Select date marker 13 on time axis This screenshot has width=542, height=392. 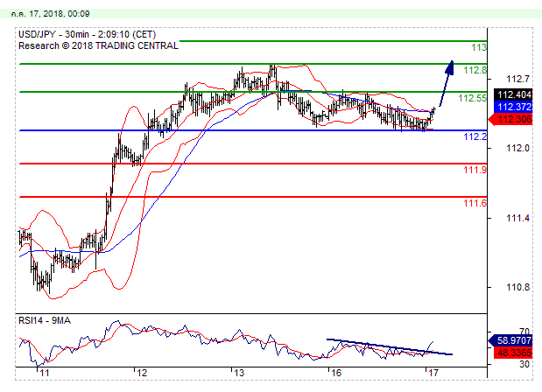tap(237, 373)
